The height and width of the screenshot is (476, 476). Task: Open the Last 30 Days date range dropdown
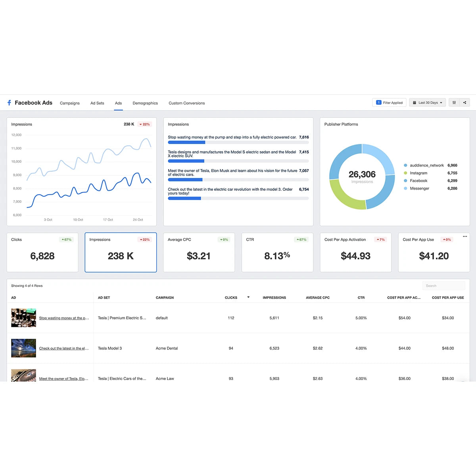[428, 103]
